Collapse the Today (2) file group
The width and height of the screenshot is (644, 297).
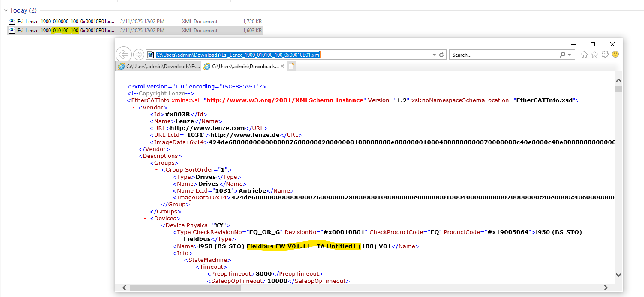pos(6,10)
